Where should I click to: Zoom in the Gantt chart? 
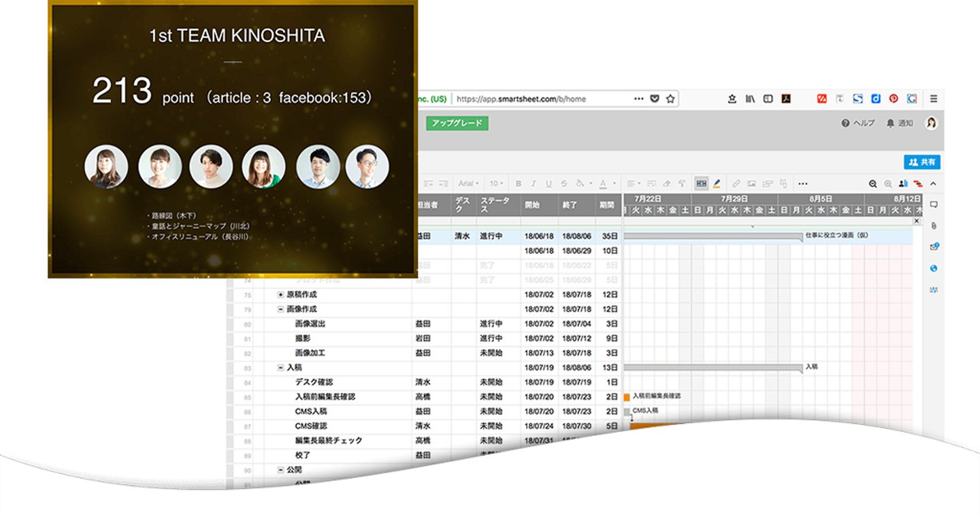click(x=888, y=183)
